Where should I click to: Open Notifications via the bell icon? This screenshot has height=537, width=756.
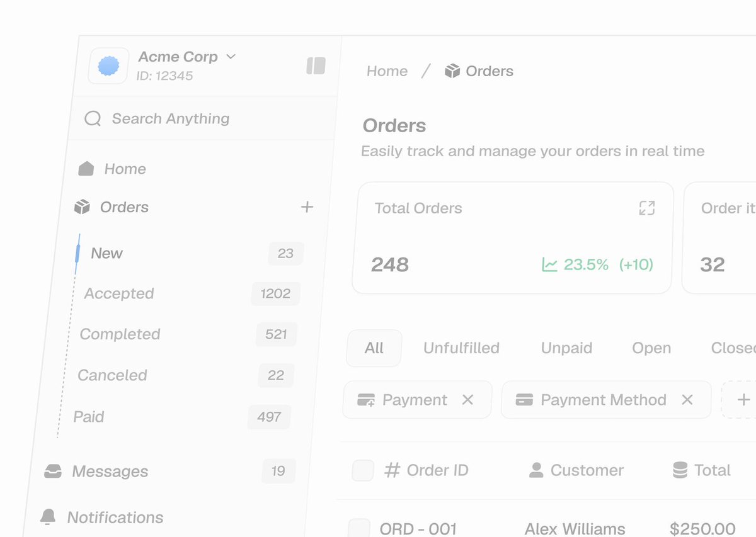48,517
